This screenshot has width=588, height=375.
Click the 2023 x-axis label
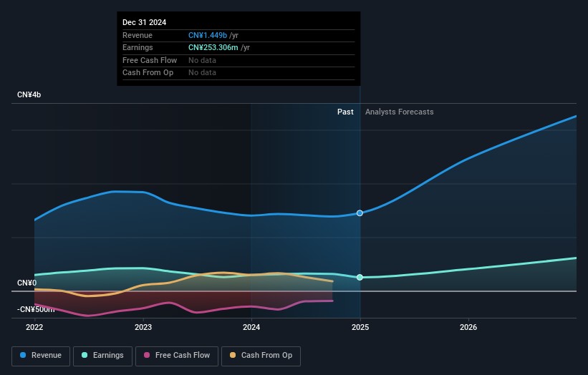pos(143,327)
